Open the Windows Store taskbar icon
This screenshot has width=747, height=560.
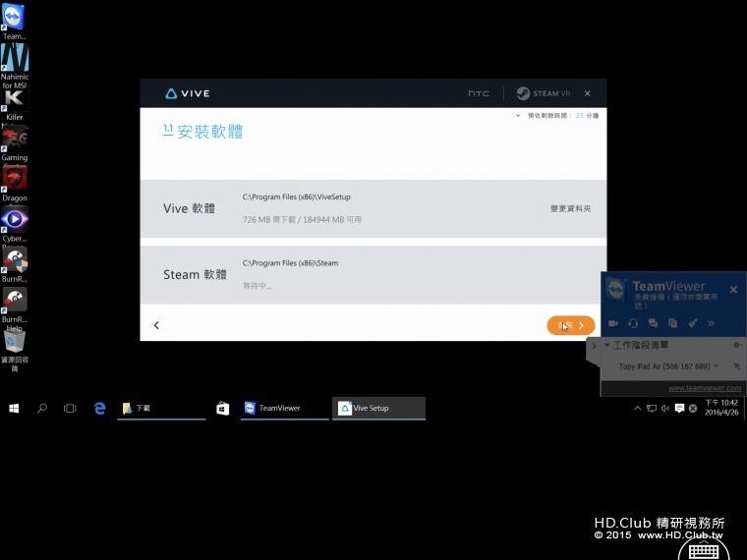pos(222,408)
